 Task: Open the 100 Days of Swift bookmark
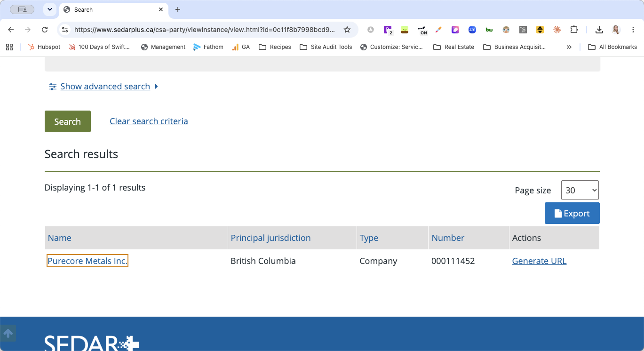click(99, 47)
